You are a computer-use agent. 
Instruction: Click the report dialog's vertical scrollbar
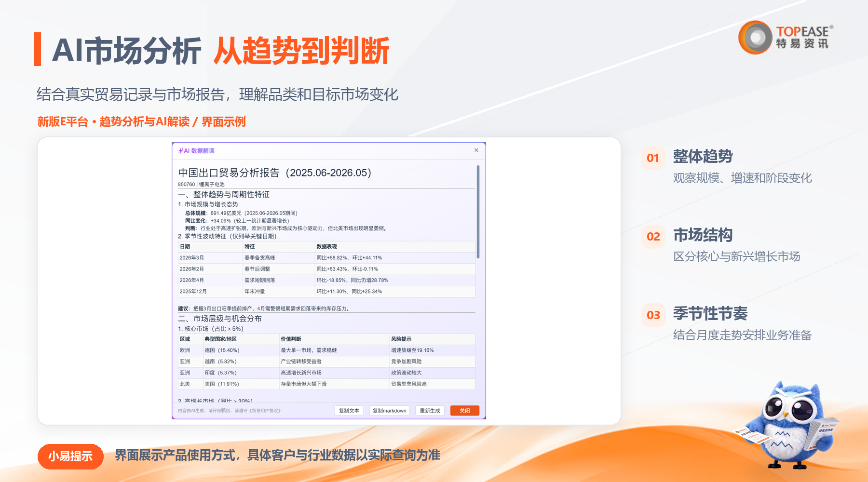(478, 212)
